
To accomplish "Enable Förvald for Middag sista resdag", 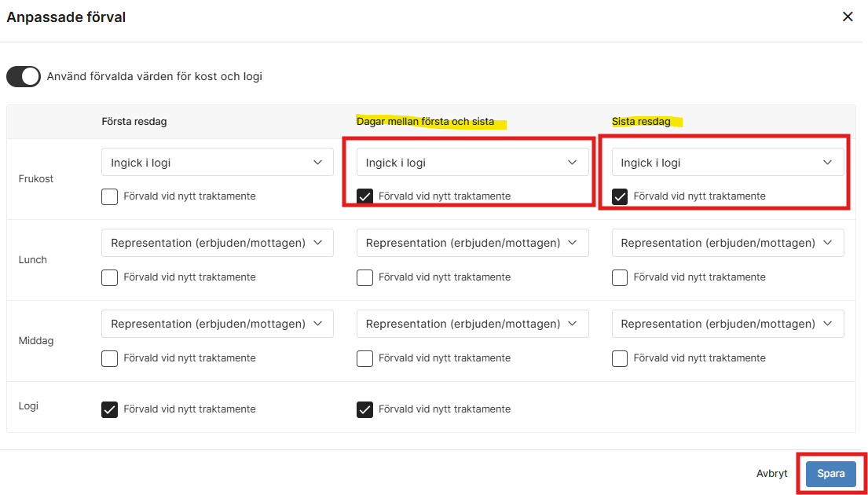I will 620,357.
